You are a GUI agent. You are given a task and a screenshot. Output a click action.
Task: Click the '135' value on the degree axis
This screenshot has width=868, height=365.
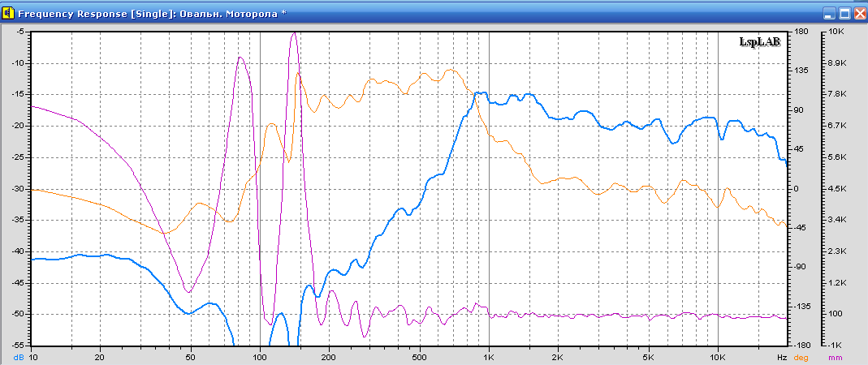click(802, 71)
